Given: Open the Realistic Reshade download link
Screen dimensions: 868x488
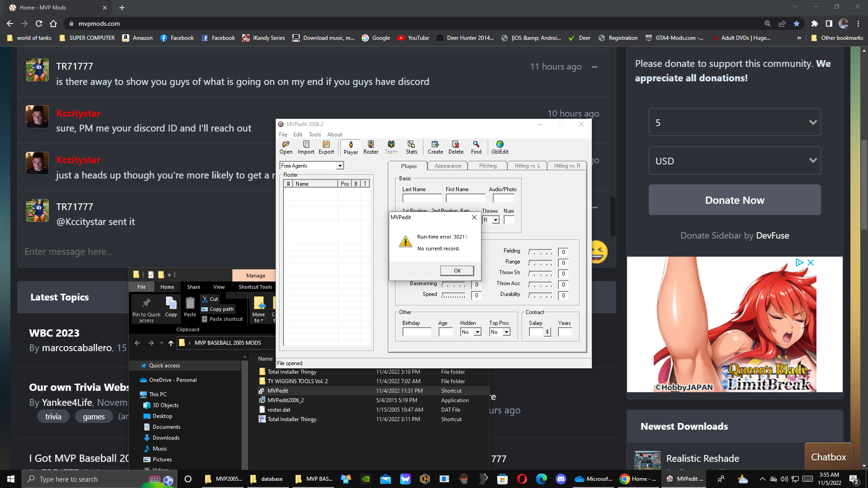Looking at the screenshot, I should (x=703, y=458).
